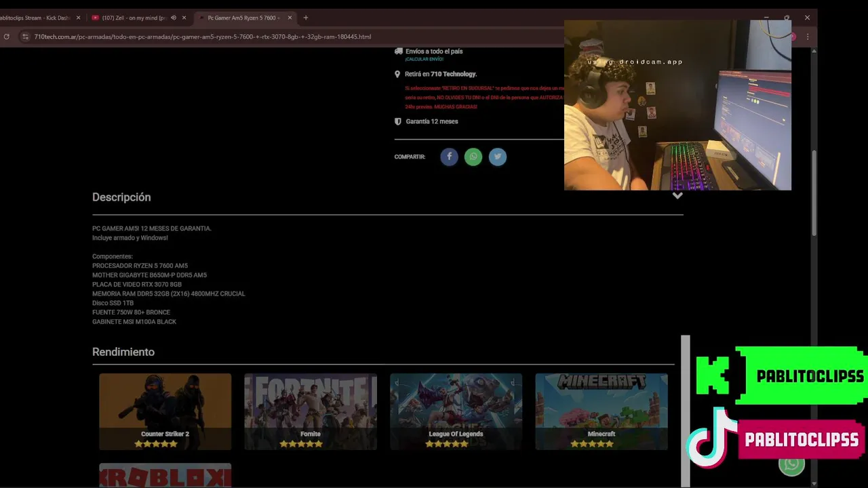Close the Zell on my mind tab
This screenshot has width=868, height=488.
(x=184, y=18)
